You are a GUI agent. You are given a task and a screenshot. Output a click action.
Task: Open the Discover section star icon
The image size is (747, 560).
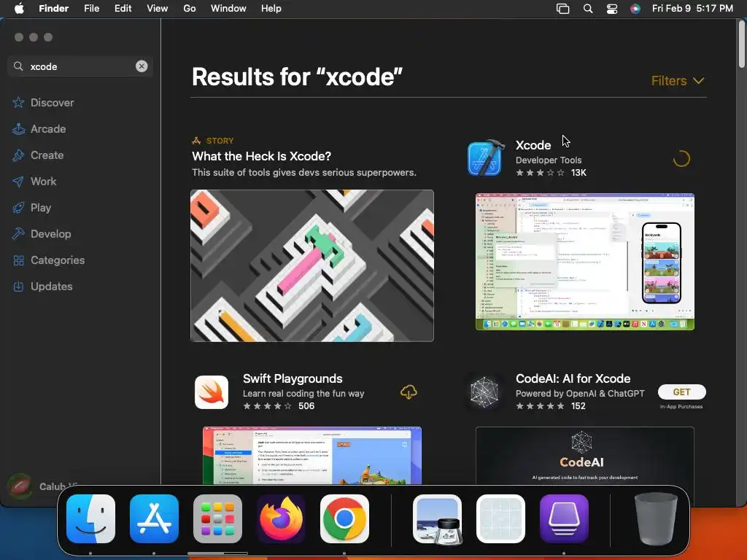(x=18, y=102)
